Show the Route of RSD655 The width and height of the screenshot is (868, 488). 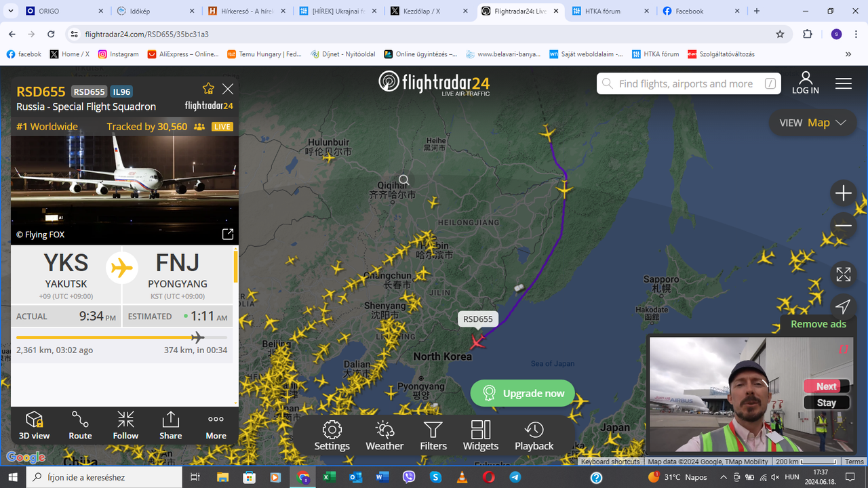80,426
